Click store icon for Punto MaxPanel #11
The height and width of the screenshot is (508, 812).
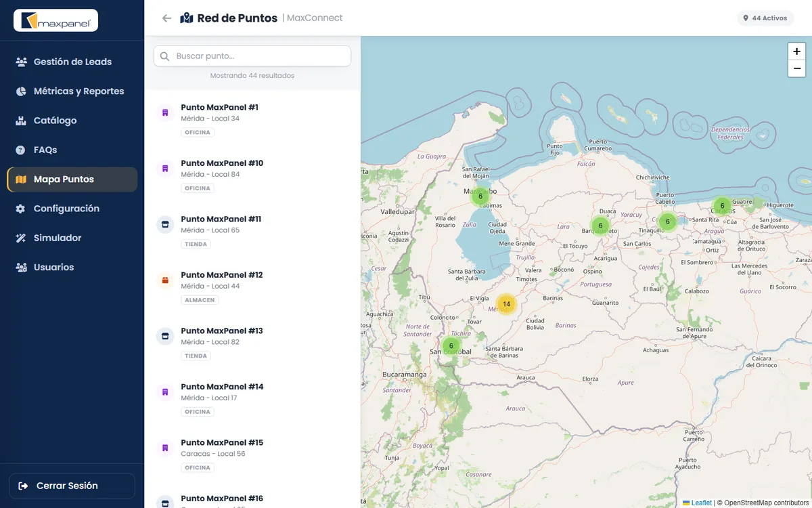click(x=165, y=224)
